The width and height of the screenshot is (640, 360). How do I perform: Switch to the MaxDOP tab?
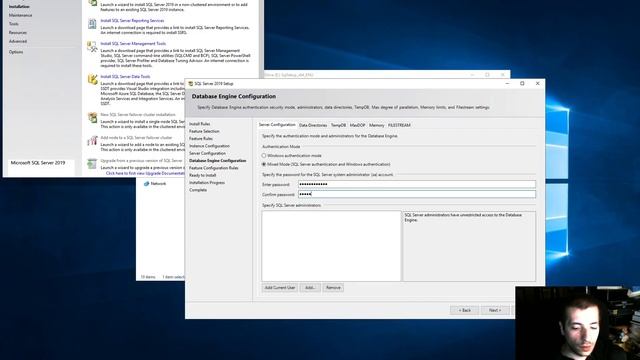[x=358, y=125]
